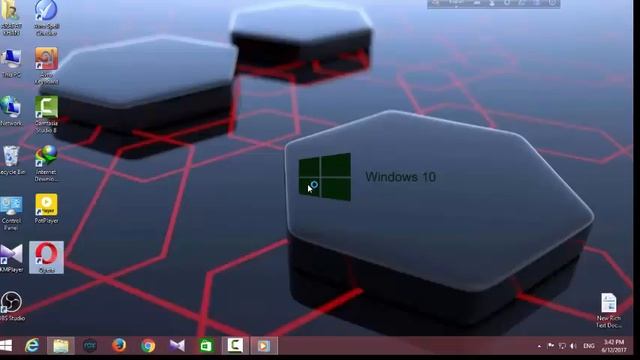This screenshot has width=640, height=360.
Task: Open the Action Center flag icon
Action: pyautogui.click(x=551, y=346)
